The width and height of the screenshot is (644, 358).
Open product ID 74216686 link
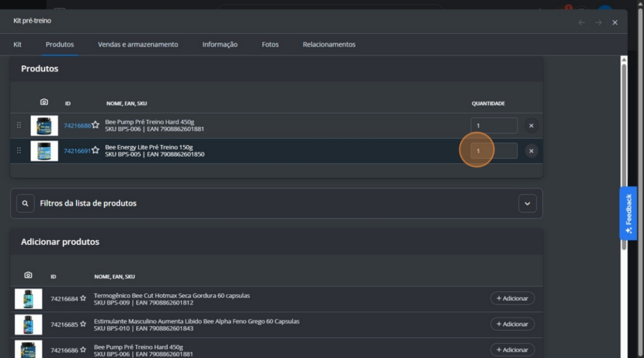click(77, 126)
